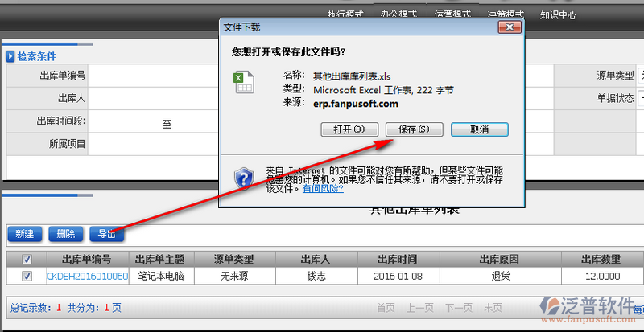Click the 删除 button

66,234
